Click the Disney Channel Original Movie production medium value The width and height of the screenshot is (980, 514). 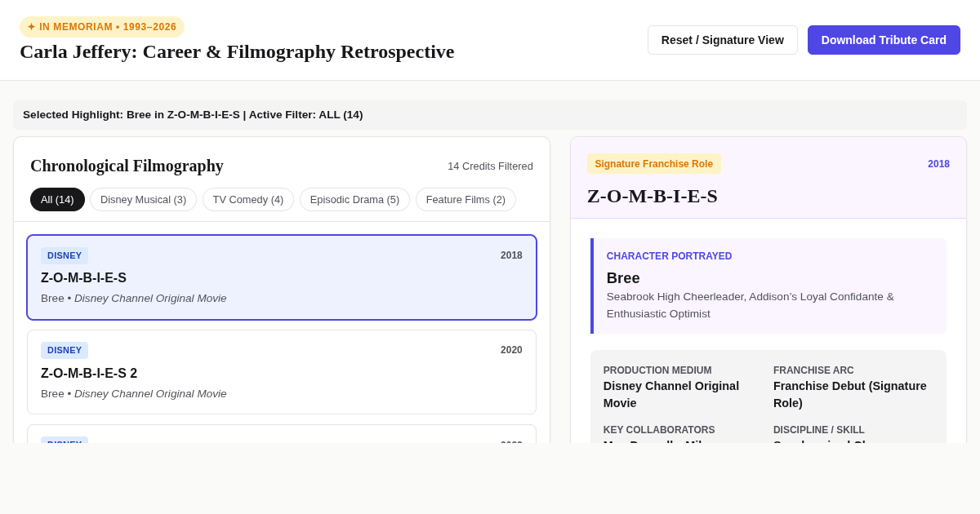(671, 395)
